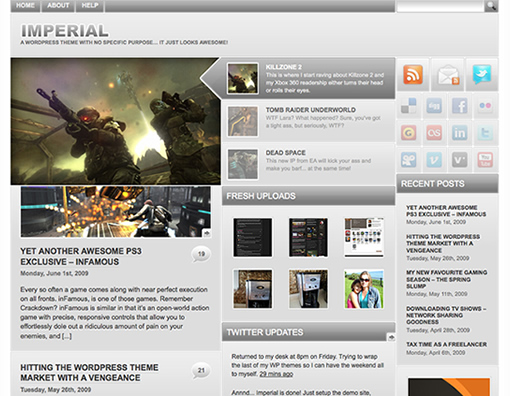Click into the search input field
Viewport: 510px width, 396px height.
point(440,6)
